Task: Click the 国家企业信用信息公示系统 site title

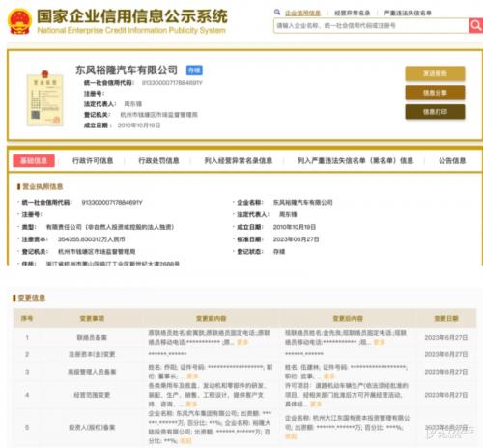Action: click(132, 16)
